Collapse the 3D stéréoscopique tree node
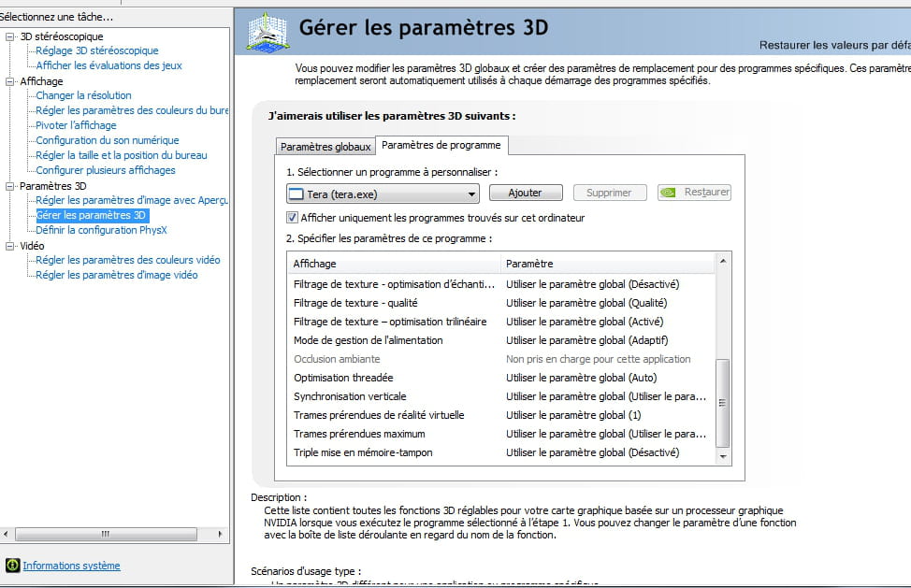 tap(10, 36)
